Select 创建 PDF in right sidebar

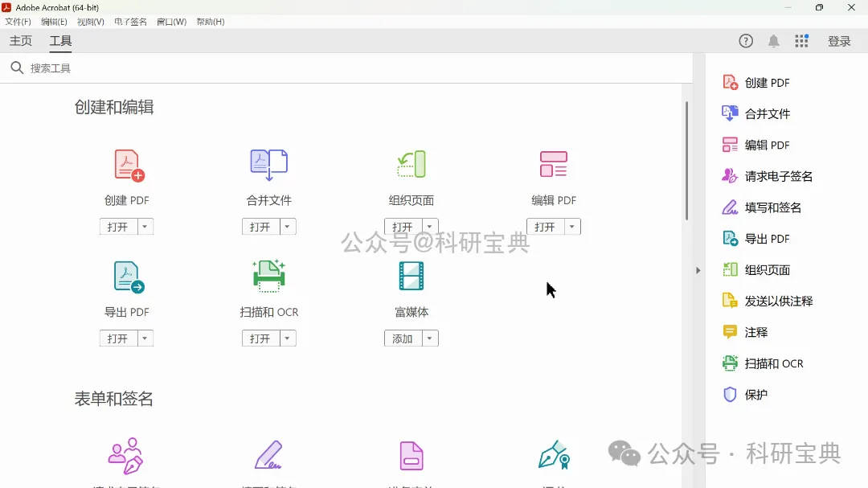point(756,83)
